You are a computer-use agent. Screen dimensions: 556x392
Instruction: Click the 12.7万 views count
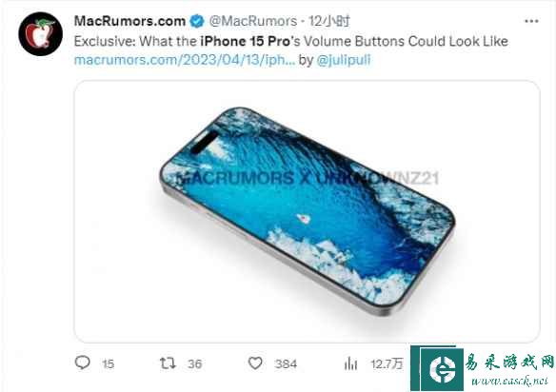(387, 364)
